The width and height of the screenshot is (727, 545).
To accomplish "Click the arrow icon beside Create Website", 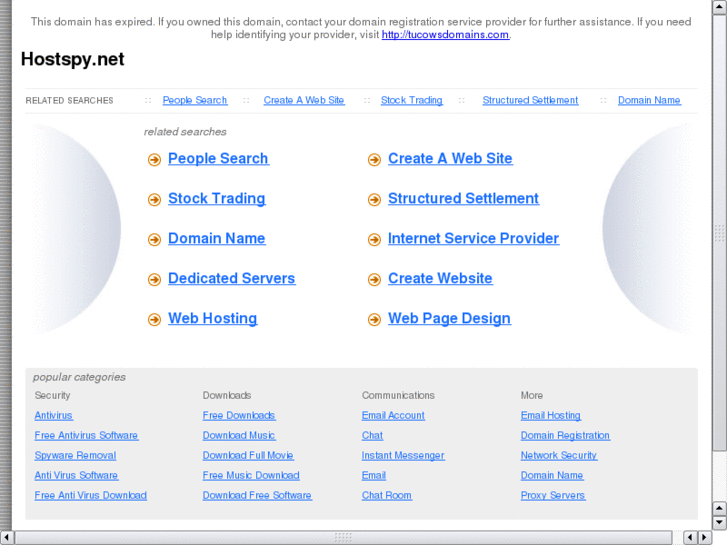I will [374, 279].
